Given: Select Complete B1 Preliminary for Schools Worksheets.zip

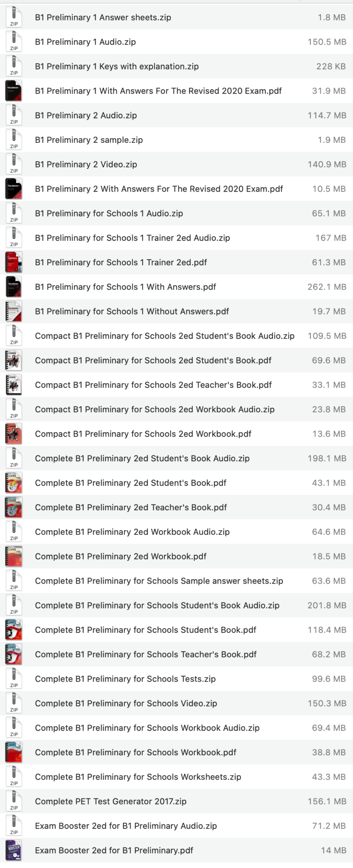Looking at the screenshot, I should 138,776.
